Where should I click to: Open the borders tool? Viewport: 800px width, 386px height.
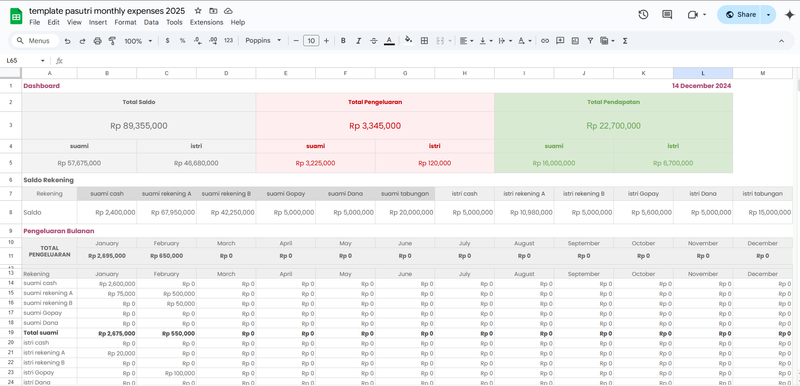424,41
